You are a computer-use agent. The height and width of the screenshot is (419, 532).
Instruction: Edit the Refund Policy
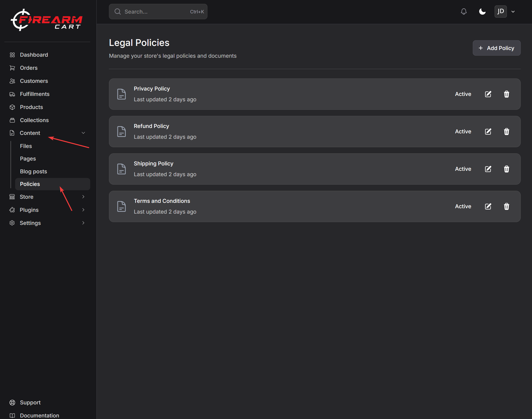pos(488,132)
